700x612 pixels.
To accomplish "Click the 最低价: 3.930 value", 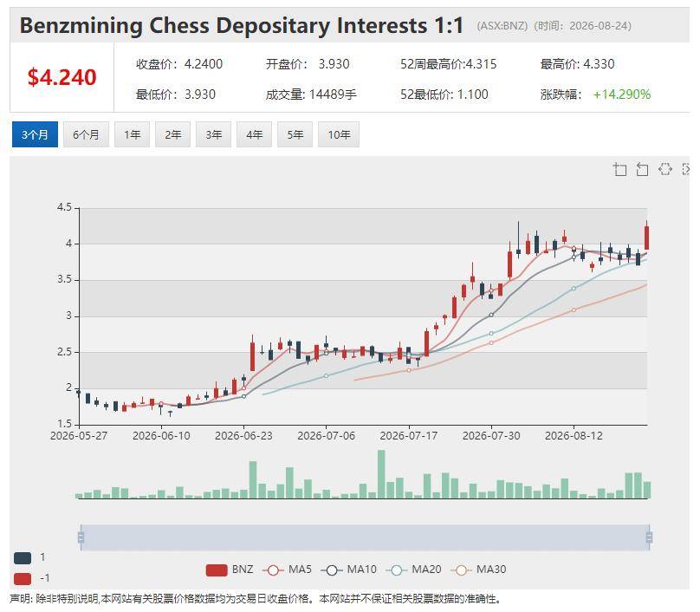I will click(176, 94).
